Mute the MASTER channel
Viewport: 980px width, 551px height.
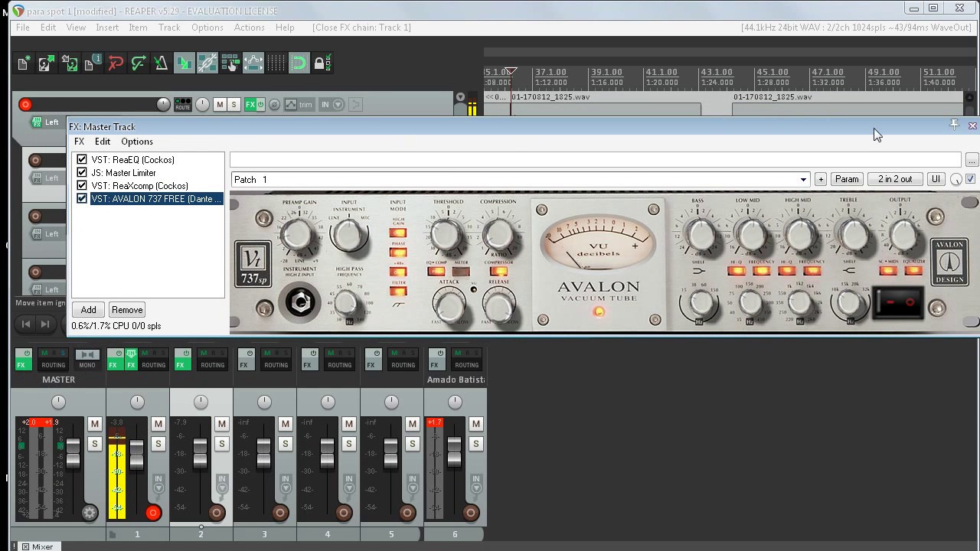click(x=95, y=424)
